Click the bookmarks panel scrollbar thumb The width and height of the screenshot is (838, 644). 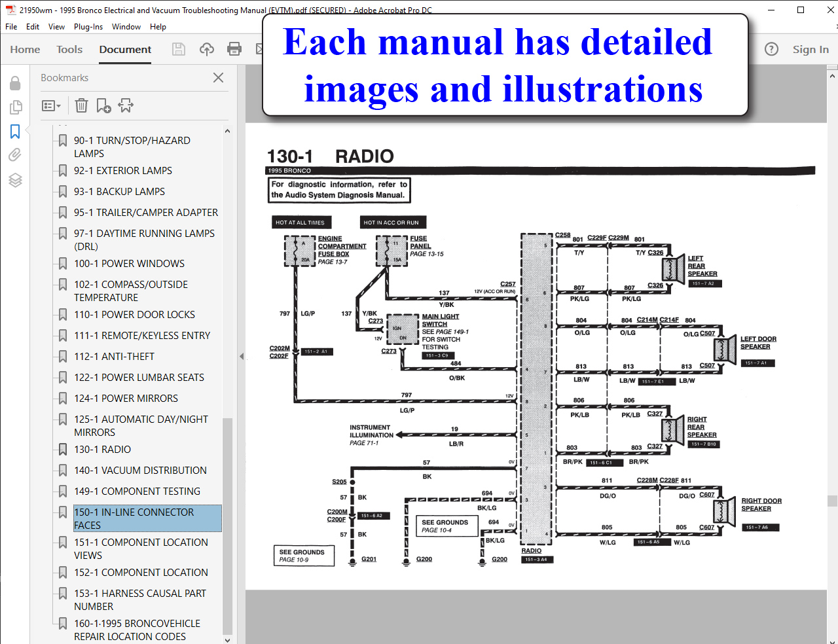click(x=227, y=526)
